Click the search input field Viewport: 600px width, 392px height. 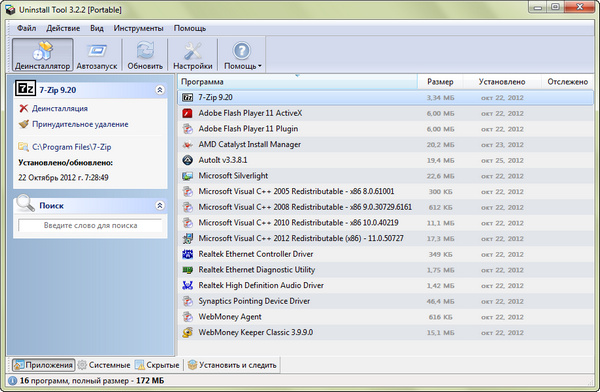tap(90, 225)
